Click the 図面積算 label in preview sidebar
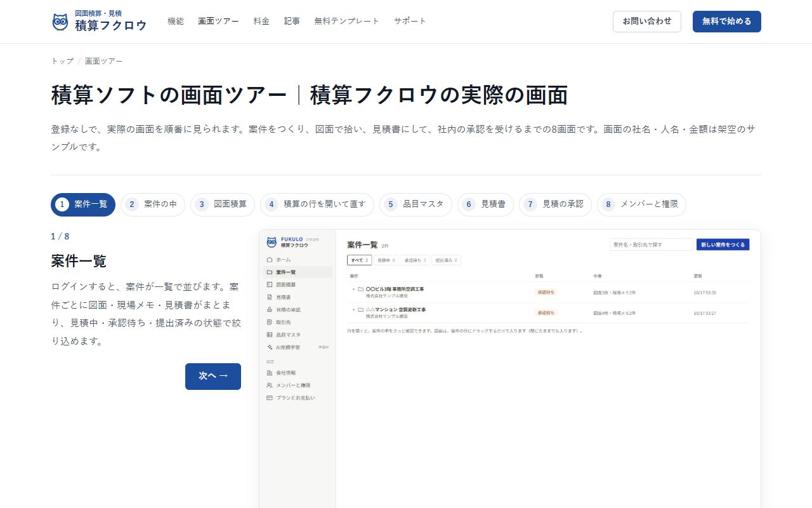Screen dimensions: 812x508 pyautogui.click(x=286, y=284)
